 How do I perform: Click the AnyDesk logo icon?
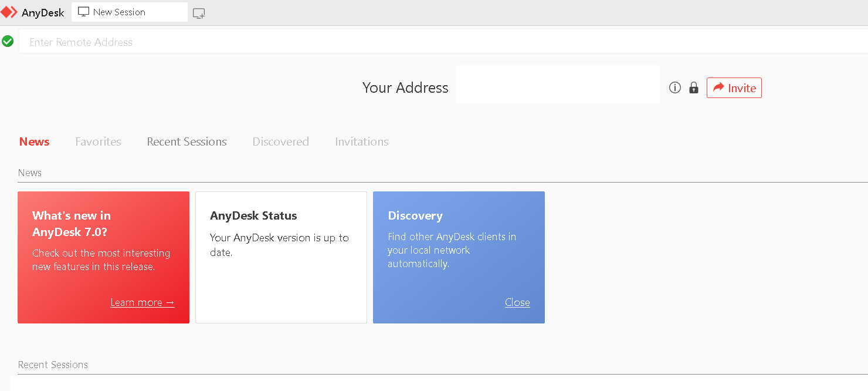click(9, 12)
